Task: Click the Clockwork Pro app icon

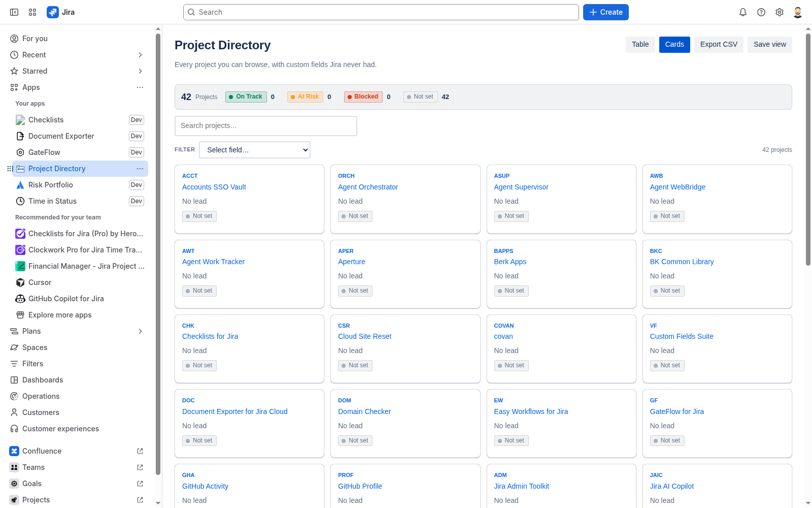Action: click(x=20, y=250)
